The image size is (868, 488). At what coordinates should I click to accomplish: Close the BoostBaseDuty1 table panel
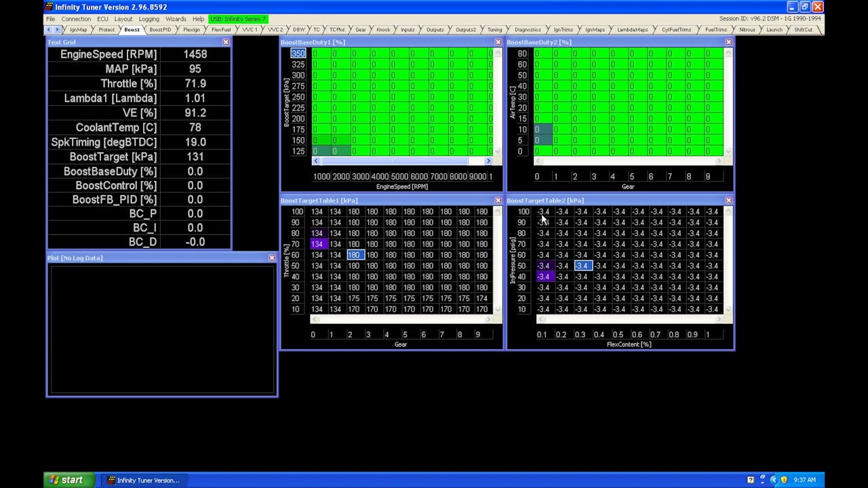[498, 42]
